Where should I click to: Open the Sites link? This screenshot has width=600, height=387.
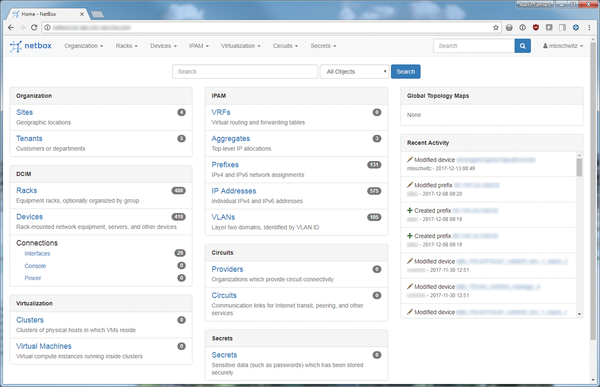pyautogui.click(x=24, y=112)
